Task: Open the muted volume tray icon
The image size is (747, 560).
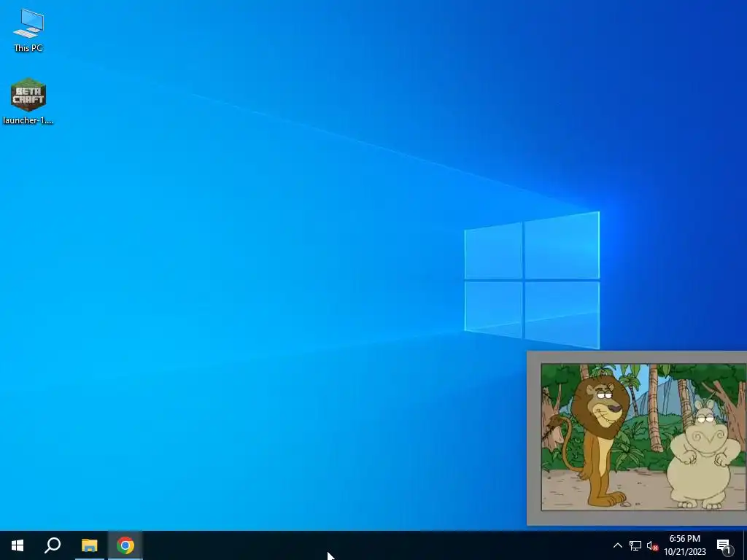Action: pyautogui.click(x=652, y=545)
